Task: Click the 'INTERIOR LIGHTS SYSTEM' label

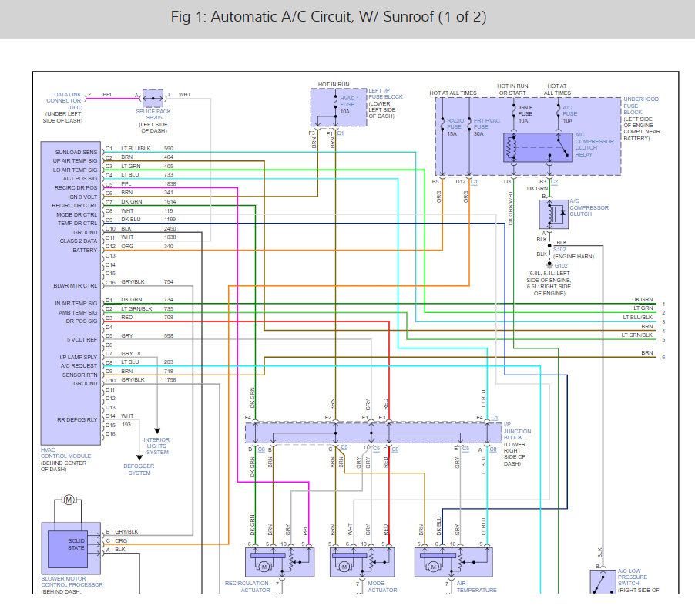Action: click(x=156, y=446)
